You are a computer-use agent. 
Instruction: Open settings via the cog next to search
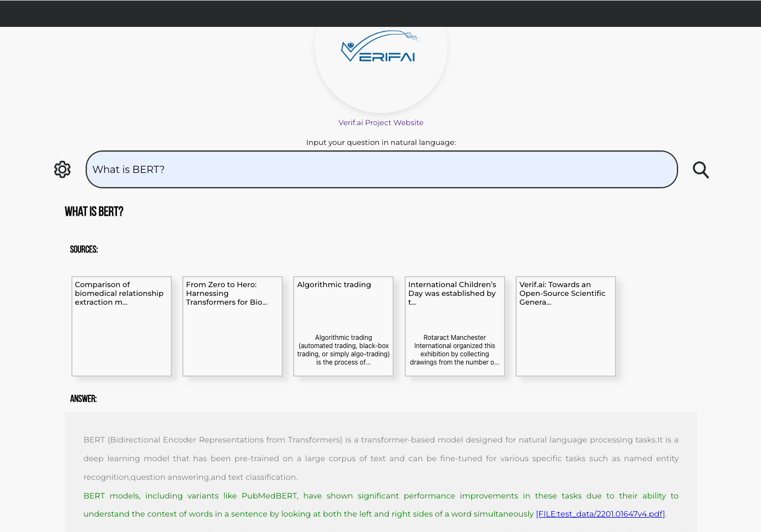[62, 169]
